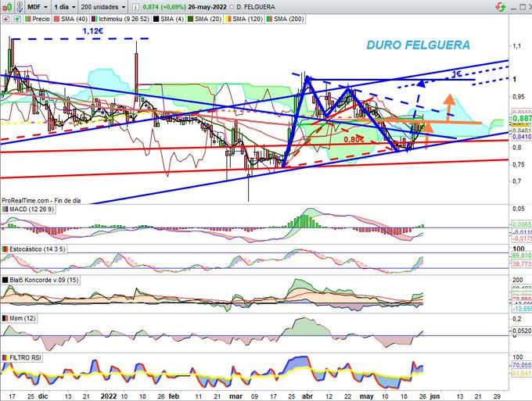Image resolution: width=532 pixels, height=401 pixels.
Task: Click 'ProRealTime.com - Fin de día' label
Action: (41, 201)
